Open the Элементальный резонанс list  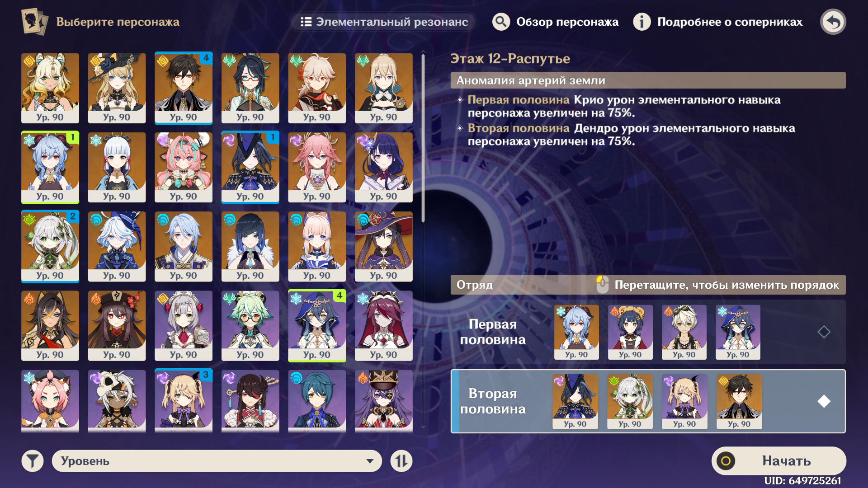tap(384, 22)
